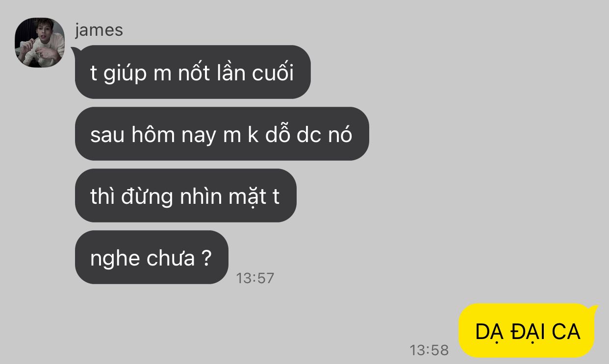
Task: Select the yellow 'DẠ ĐẠI CA' reply bubble
Action: [527, 331]
